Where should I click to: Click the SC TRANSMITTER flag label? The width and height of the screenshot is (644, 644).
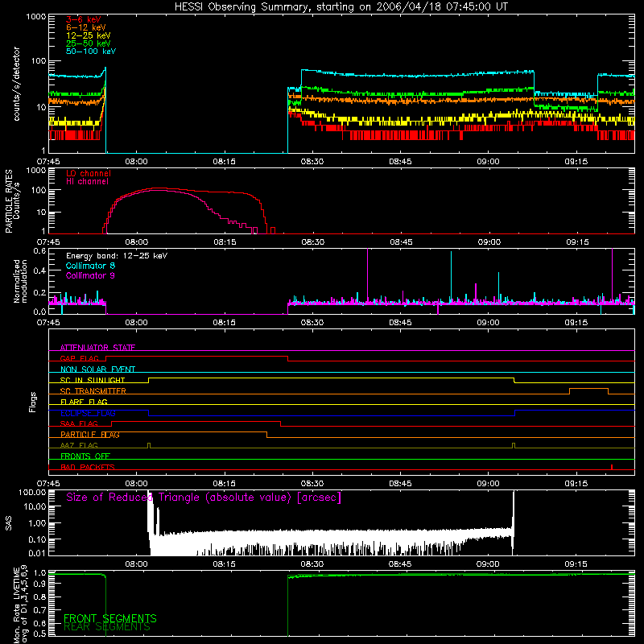point(93,391)
